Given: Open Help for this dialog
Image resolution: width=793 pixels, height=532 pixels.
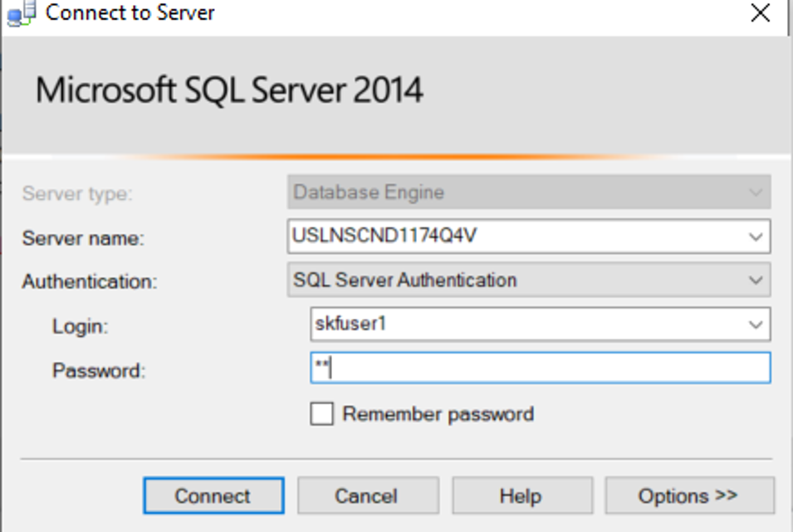Looking at the screenshot, I should coord(522,495).
